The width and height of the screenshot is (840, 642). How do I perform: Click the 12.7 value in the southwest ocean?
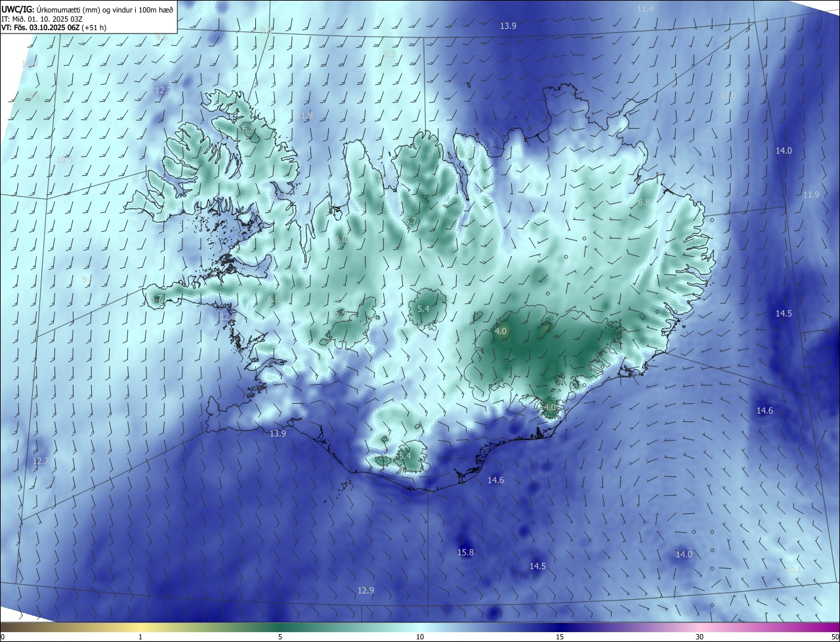[x=41, y=461]
